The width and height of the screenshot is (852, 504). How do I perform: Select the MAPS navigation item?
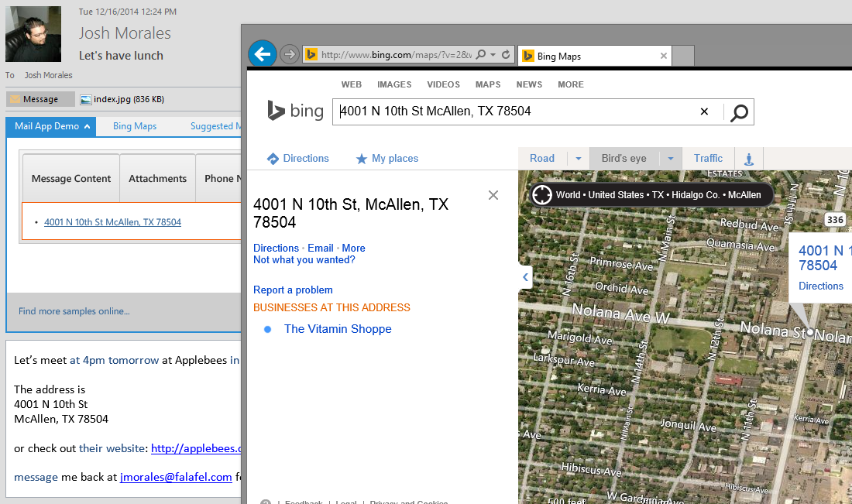click(x=487, y=84)
